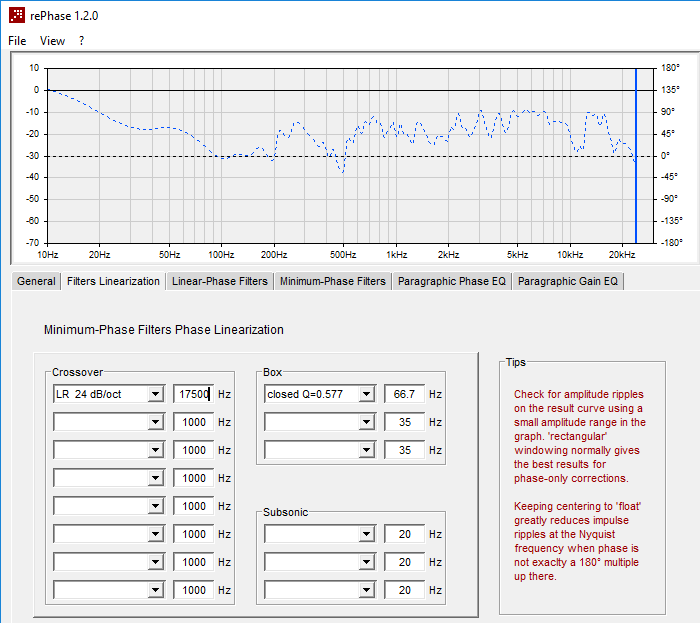
Task: Click the third Subsonic 20 Hz field
Action: point(404,590)
